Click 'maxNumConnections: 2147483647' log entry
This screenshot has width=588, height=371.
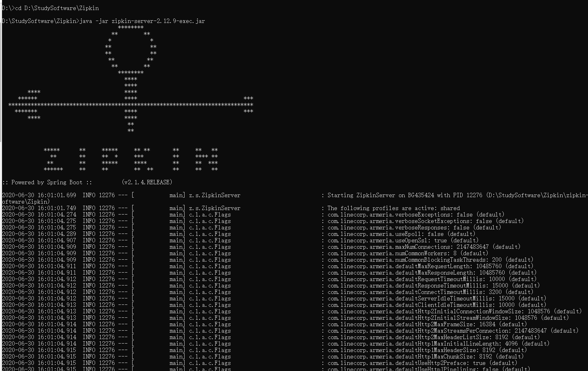[442, 247]
